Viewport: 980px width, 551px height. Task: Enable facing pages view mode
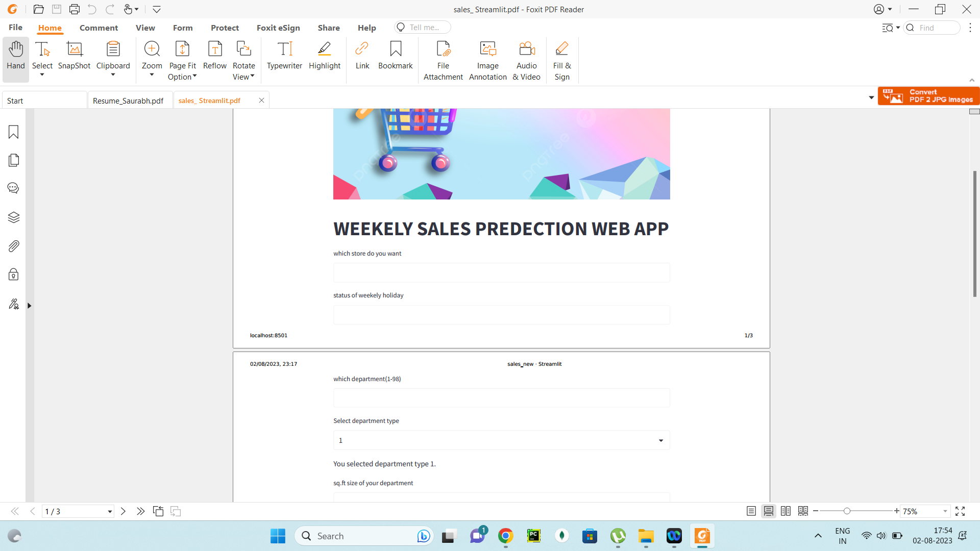click(786, 511)
